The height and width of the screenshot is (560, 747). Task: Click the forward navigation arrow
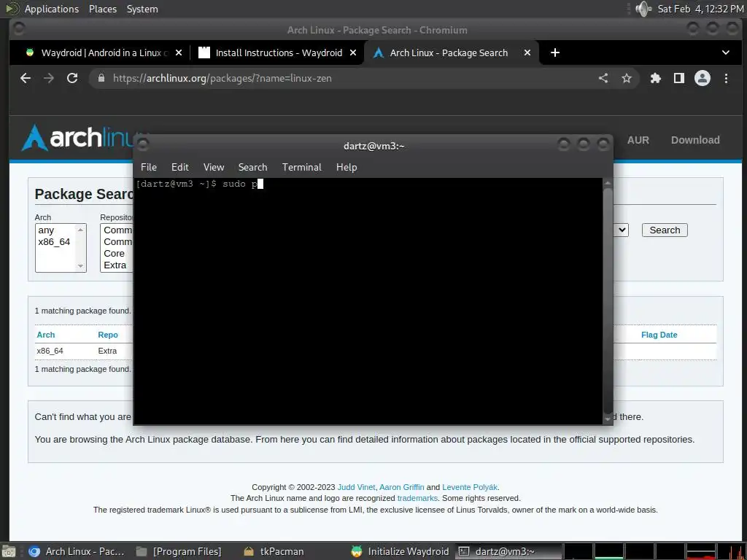pyautogui.click(x=49, y=78)
